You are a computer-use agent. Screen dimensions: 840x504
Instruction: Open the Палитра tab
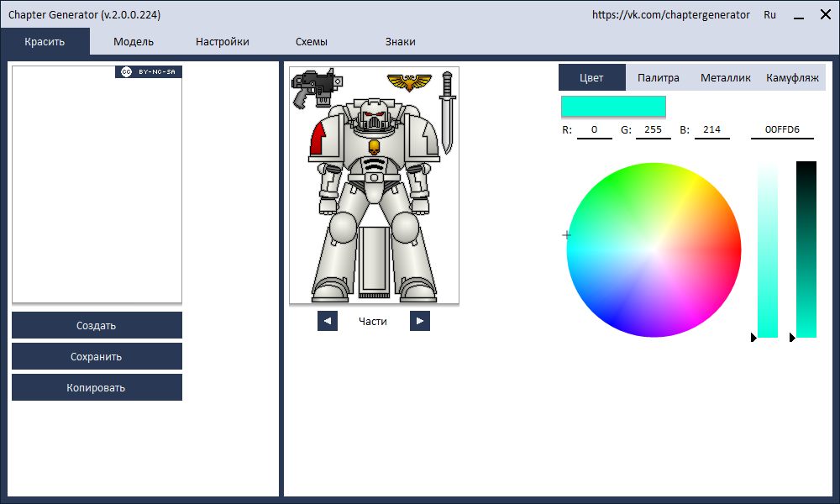(659, 77)
